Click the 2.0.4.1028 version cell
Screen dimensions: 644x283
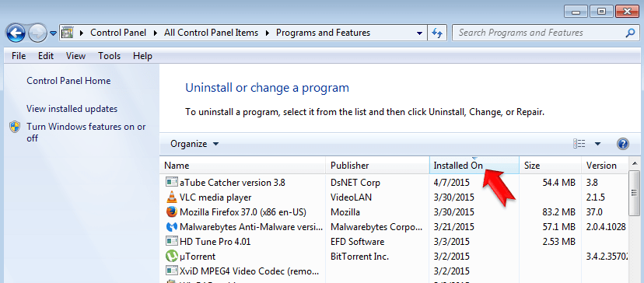(606, 227)
